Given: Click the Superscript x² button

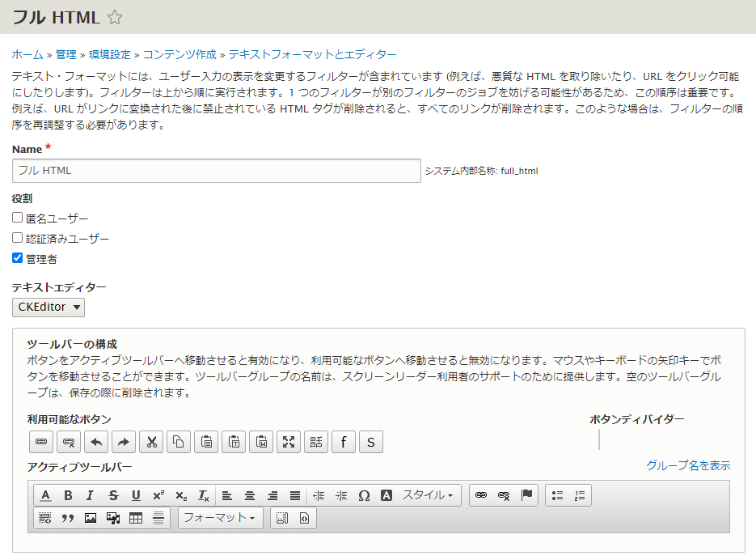Looking at the screenshot, I should [158, 495].
